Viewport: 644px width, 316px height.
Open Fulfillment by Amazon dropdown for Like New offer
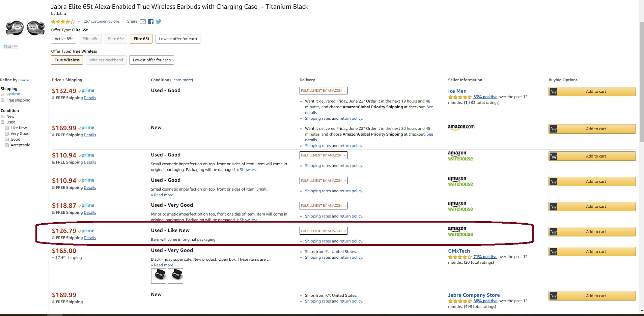[323, 231]
